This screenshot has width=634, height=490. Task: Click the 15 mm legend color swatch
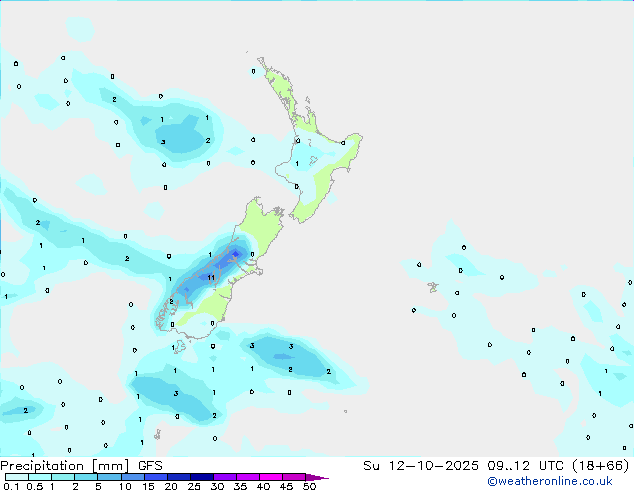click(156, 477)
